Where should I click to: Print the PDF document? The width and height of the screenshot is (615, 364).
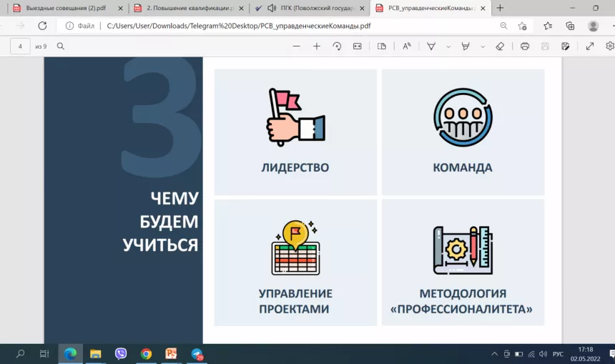(x=525, y=46)
